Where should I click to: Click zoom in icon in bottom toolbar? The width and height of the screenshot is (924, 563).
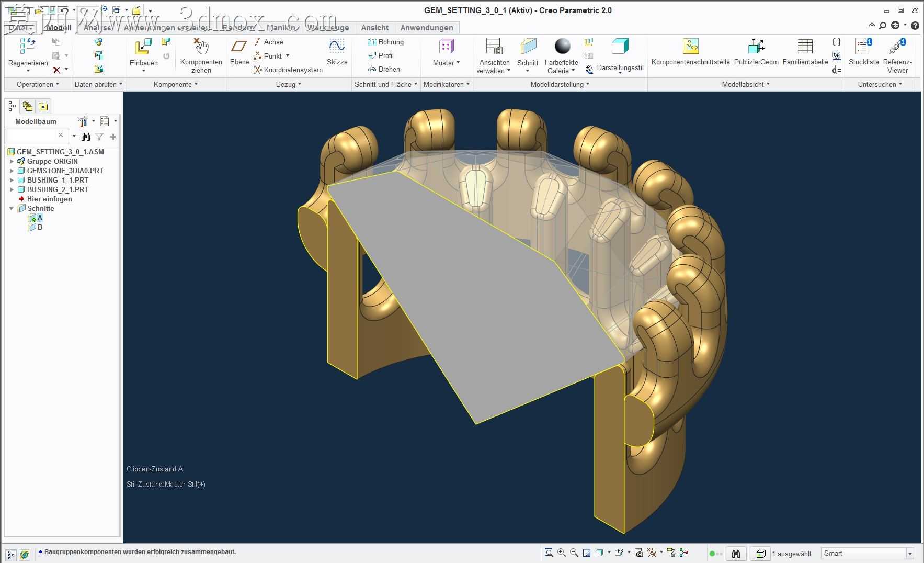click(562, 553)
